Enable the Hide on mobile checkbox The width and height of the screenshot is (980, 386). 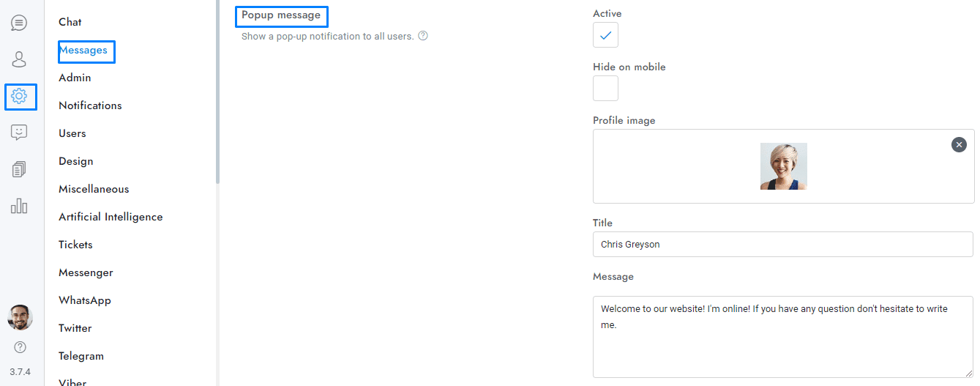[x=605, y=89]
